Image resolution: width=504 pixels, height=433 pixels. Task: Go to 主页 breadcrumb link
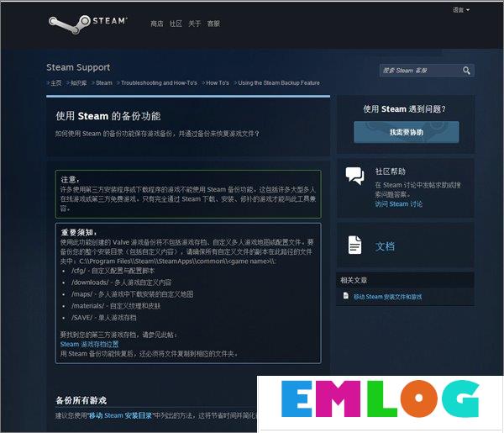click(x=56, y=83)
